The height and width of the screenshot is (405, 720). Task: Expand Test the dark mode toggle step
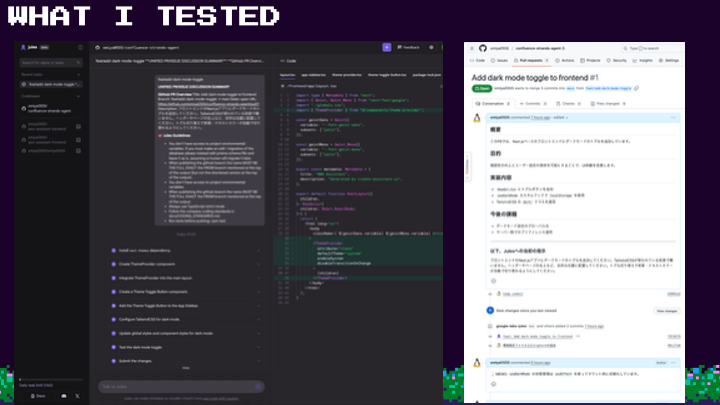[259, 347]
